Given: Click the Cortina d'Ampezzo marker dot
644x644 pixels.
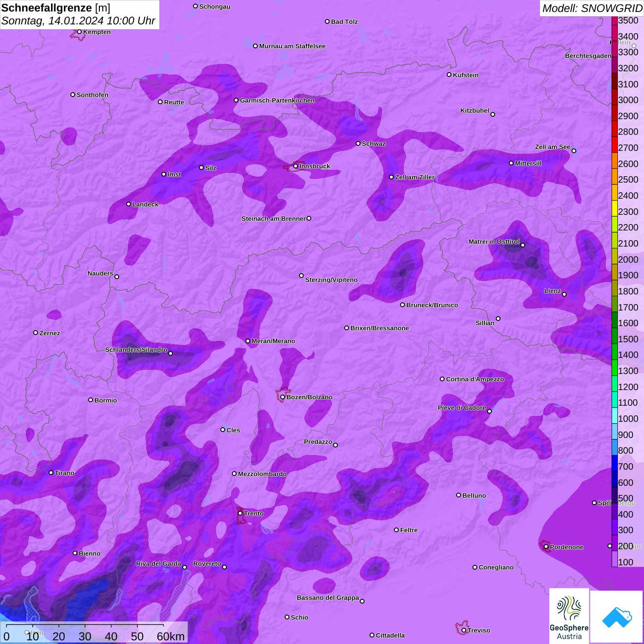Looking at the screenshot, I should pos(442,379).
